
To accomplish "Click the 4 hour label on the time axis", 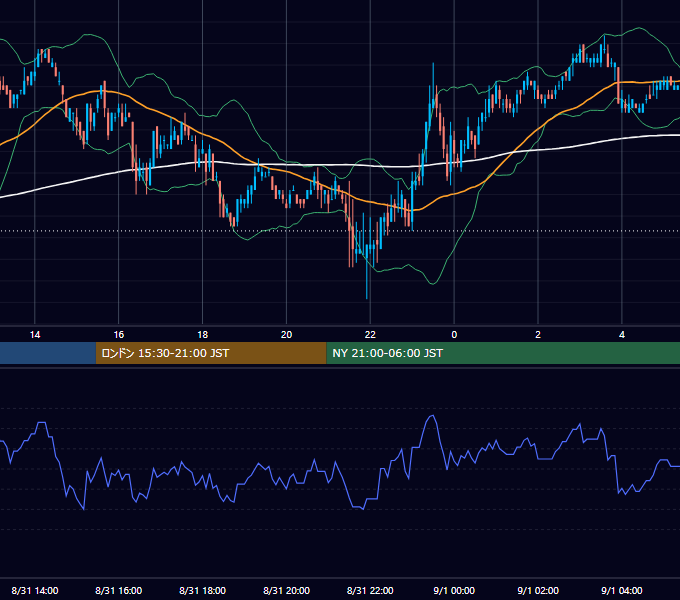I will (x=622, y=335).
